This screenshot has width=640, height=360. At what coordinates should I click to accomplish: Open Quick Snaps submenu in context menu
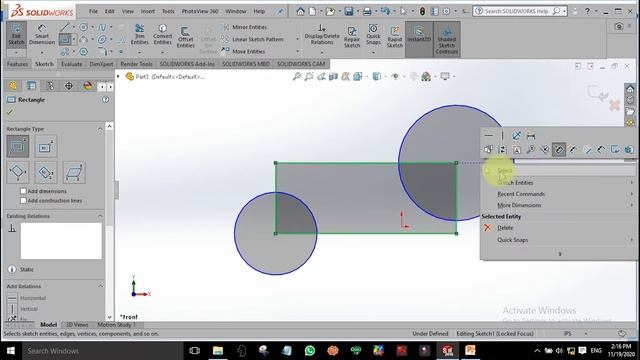click(x=558, y=240)
